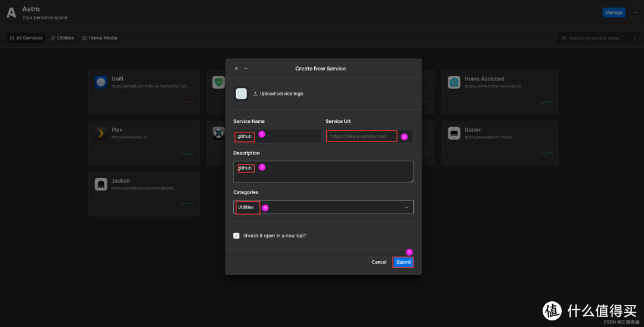Focus the search by service name field
Screen dimensions: 644x327
(x=595, y=38)
